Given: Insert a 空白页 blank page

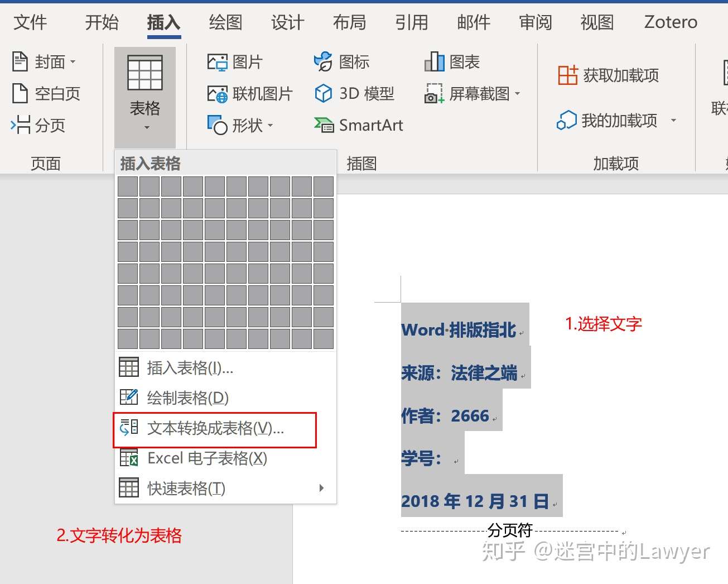Looking at the screenshot, I should 46,93.
